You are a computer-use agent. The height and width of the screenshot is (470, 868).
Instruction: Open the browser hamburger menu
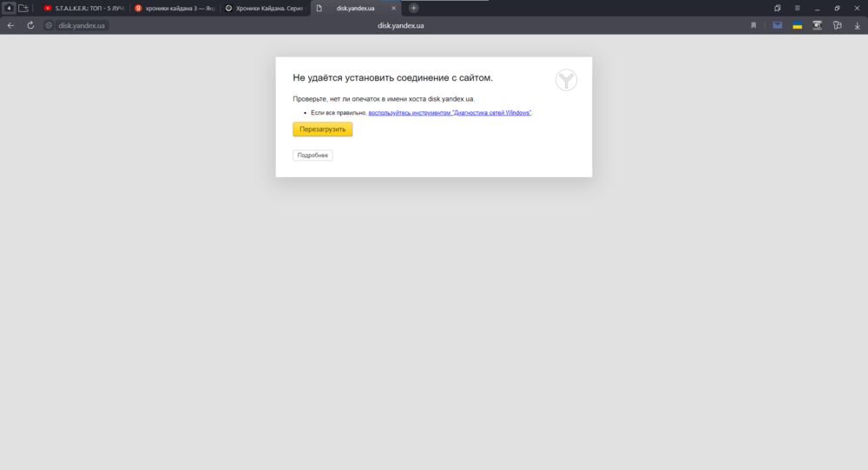coord(797,9)
